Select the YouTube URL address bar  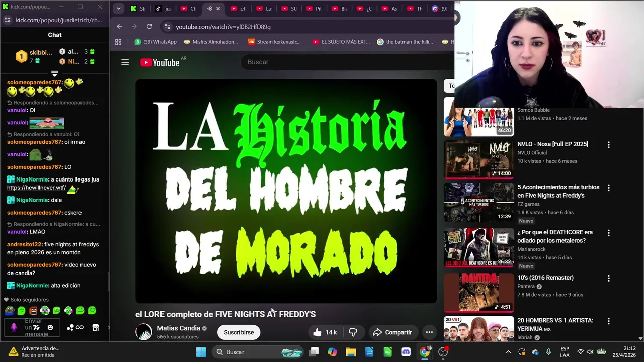coord(223,27)
